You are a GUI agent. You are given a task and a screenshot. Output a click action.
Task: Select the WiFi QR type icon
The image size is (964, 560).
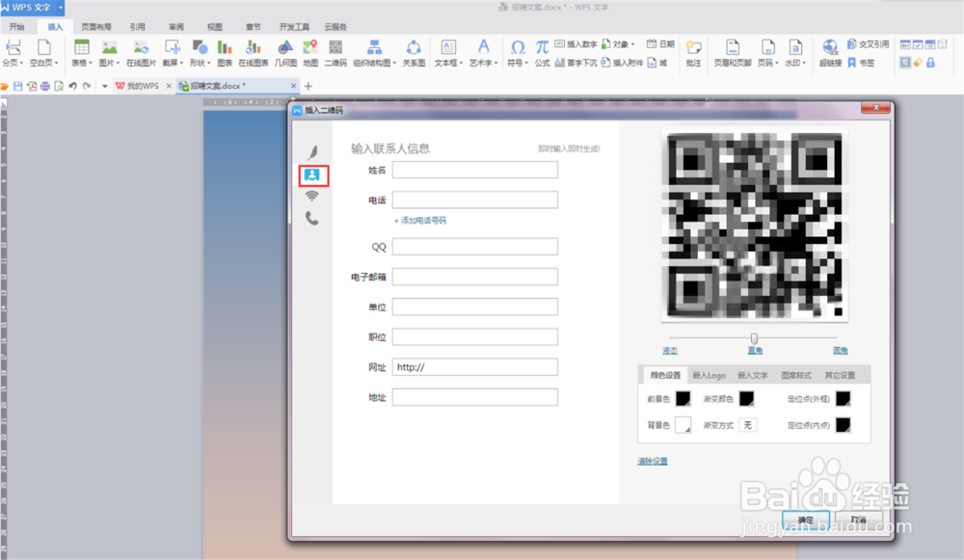tap(312, 196)
